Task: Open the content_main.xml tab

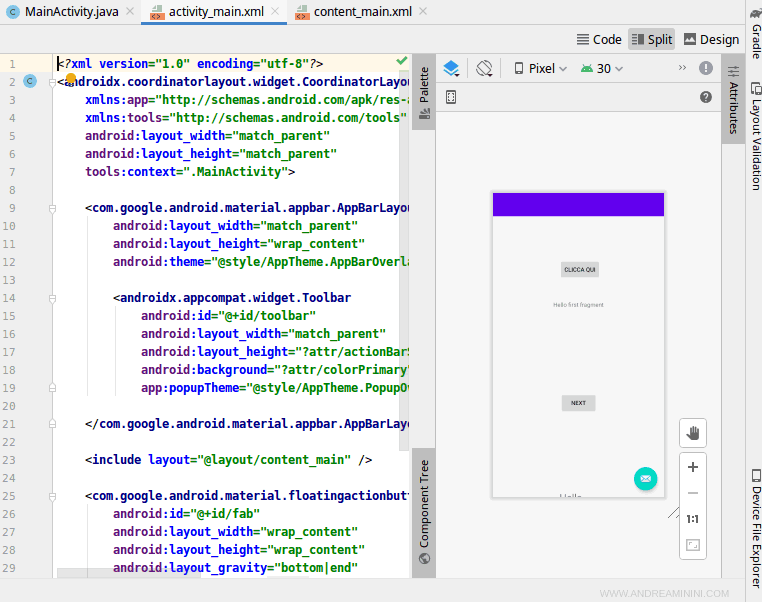Action: [363, 12]
